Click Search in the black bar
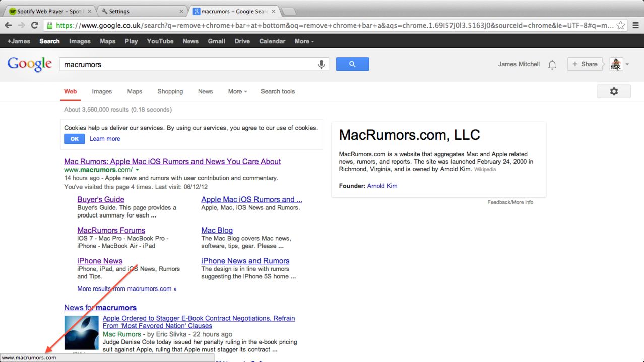 point(49,41)
